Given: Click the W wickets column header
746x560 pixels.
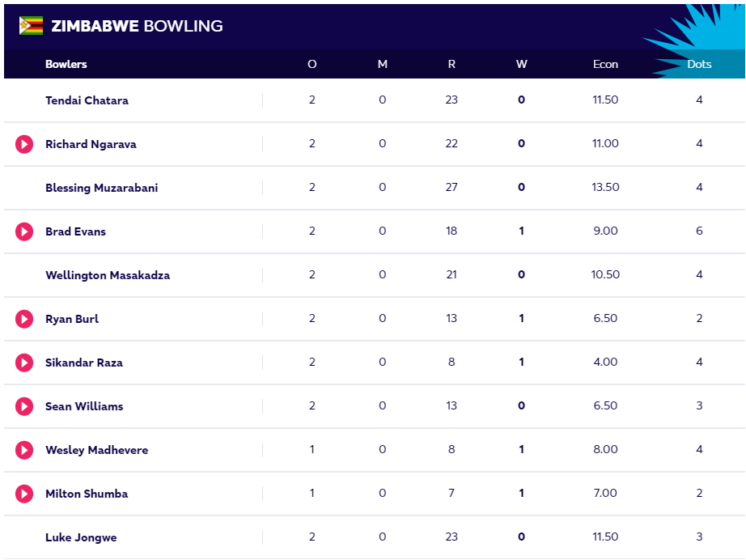Looking at the screenshot, I should point(521,64).
